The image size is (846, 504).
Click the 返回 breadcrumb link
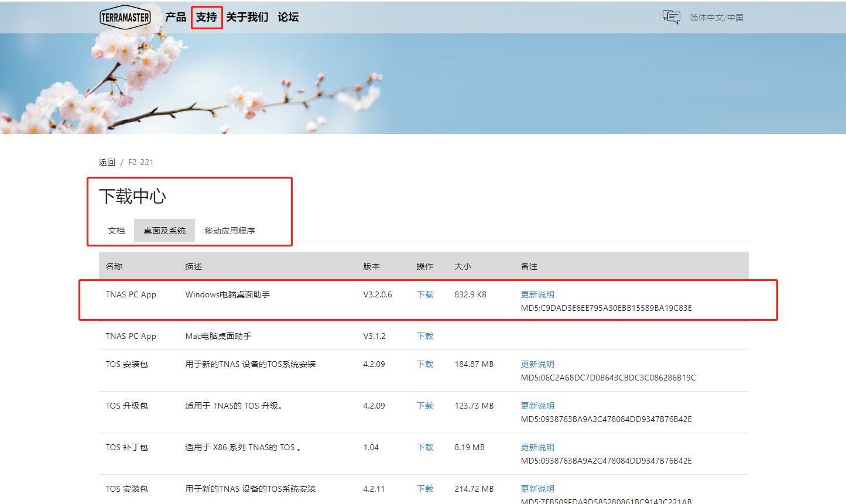[x=107, y=162]
